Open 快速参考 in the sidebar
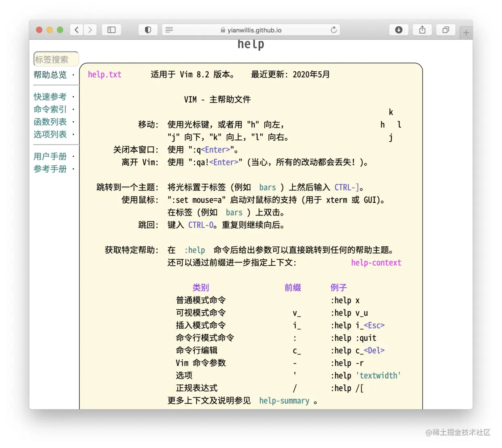 (x=50, y=97)
